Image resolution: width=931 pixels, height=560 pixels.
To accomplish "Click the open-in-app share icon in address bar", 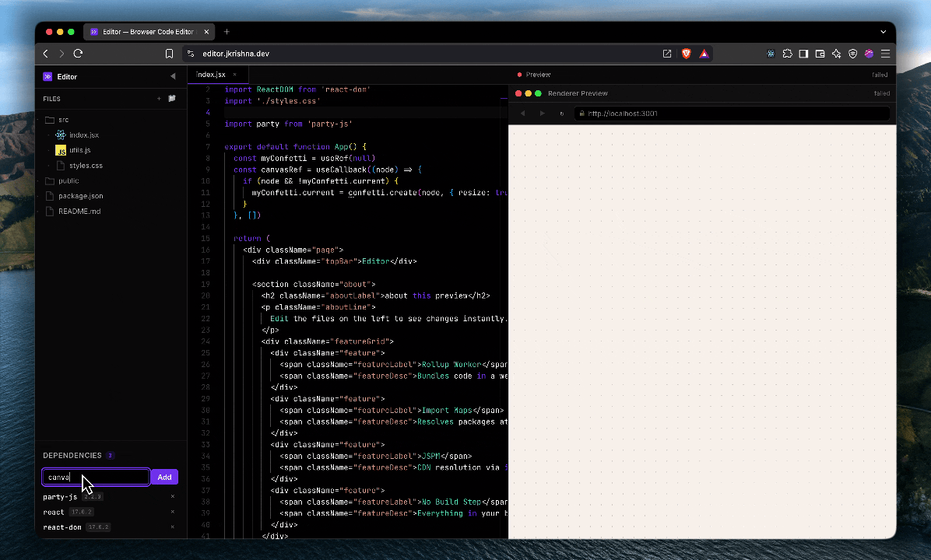I will tap(667, 54).
